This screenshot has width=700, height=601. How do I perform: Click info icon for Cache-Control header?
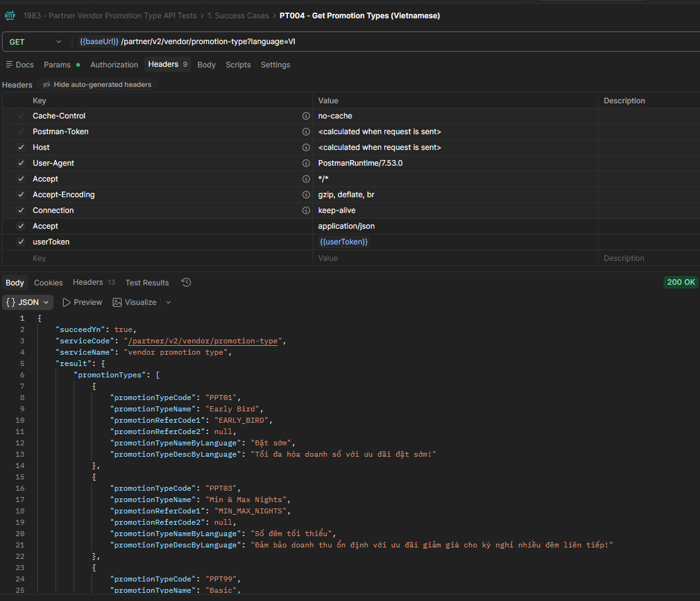click(x=306, y=116)
